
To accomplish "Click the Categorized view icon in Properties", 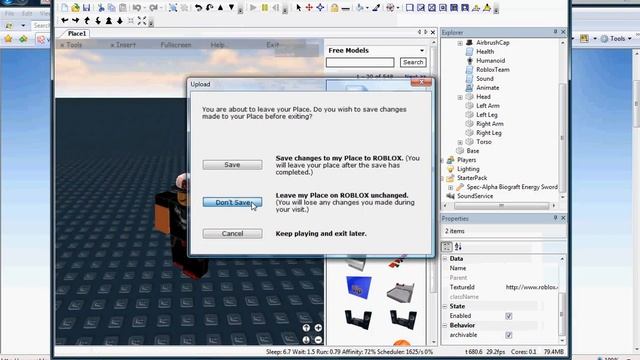I will tap(447, 247).
